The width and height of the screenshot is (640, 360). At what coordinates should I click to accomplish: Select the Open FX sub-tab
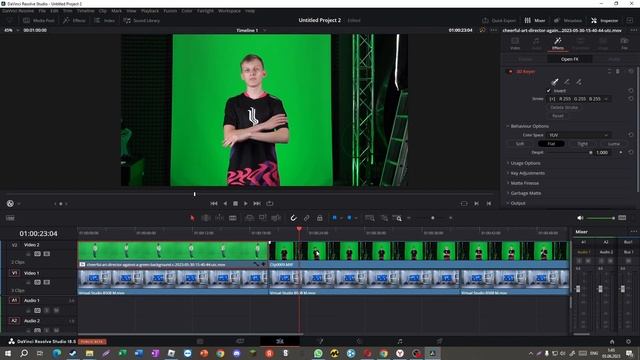[x=569, y=59]
